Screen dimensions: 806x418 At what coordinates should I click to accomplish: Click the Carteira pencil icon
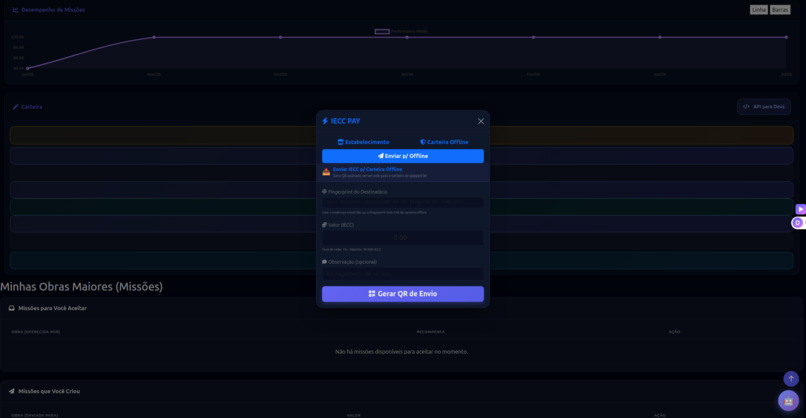tap(15, 107)
